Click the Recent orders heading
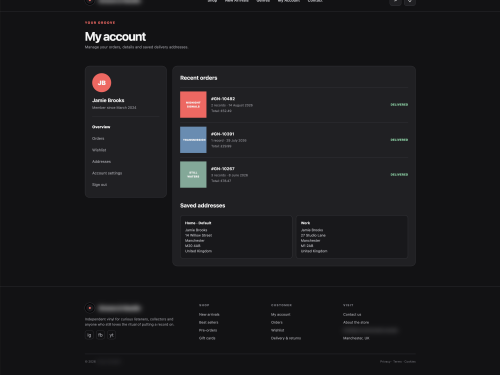Screen dimensions: 500x375 199,78
